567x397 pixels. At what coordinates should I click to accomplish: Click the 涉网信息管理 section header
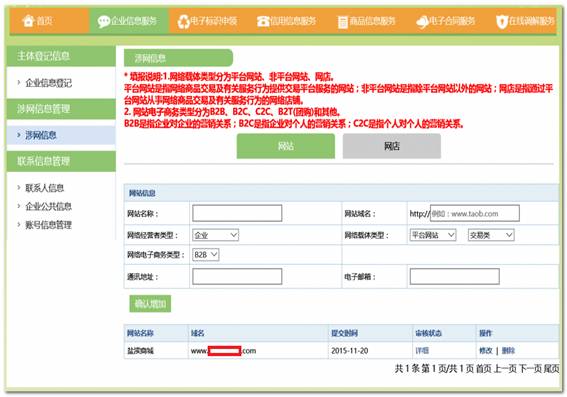click(x=61, y=108)
